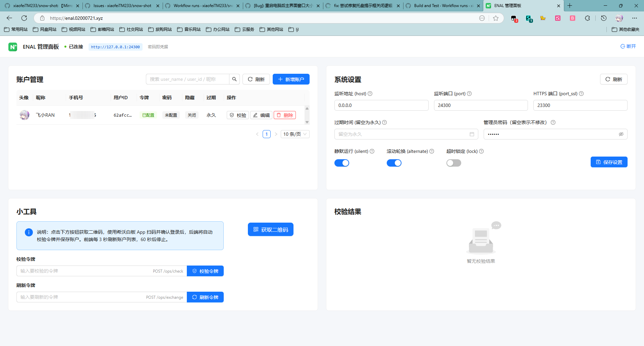Open the 其他收藏夹 bookmarks folder

click(626, 30)
